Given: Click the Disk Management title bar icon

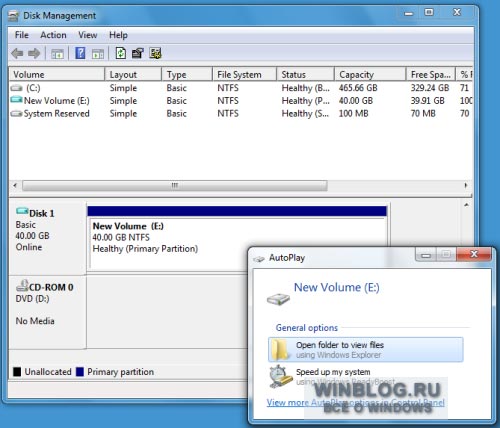Looking at the screenshot, I should pyautogui.click(x=14, y=16).
